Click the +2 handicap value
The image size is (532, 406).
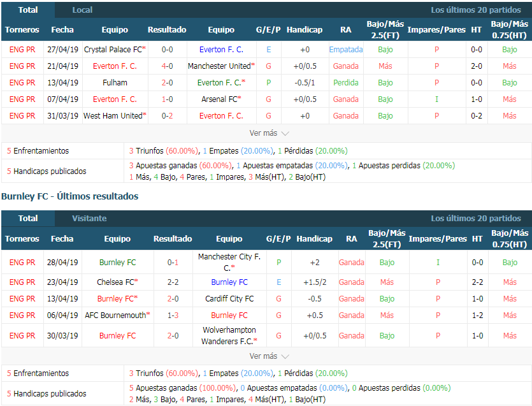[x=315, y=263]
